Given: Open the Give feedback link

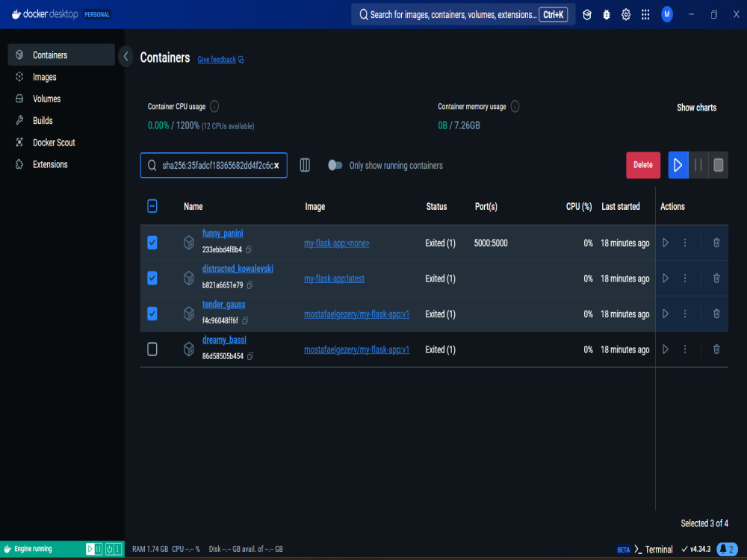Looking at the screenshot, I should coord(220,60).
